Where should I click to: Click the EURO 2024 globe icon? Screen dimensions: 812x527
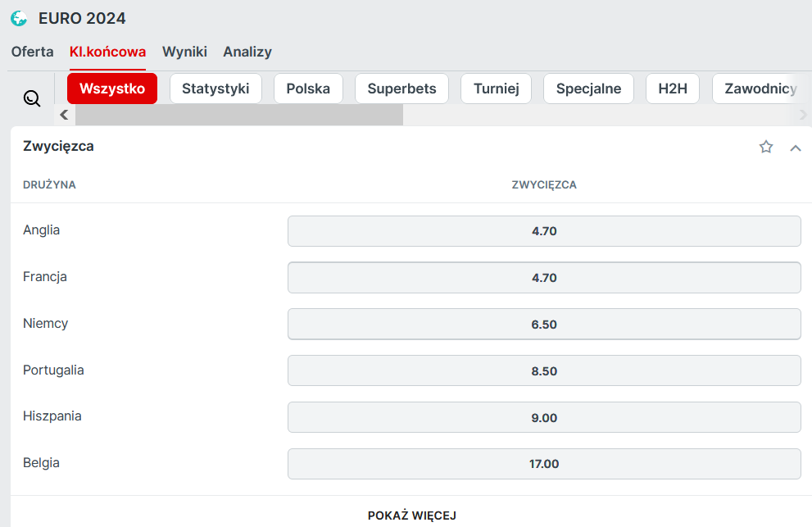pos(19,18)
